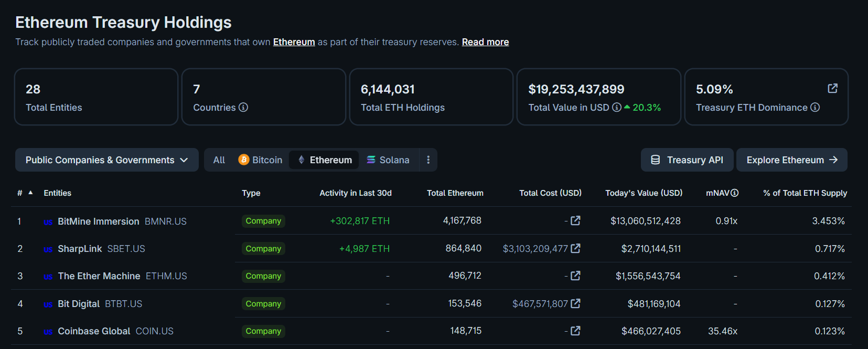Click the 6,144,031 Total ETH Holdings card

point(431,97)
